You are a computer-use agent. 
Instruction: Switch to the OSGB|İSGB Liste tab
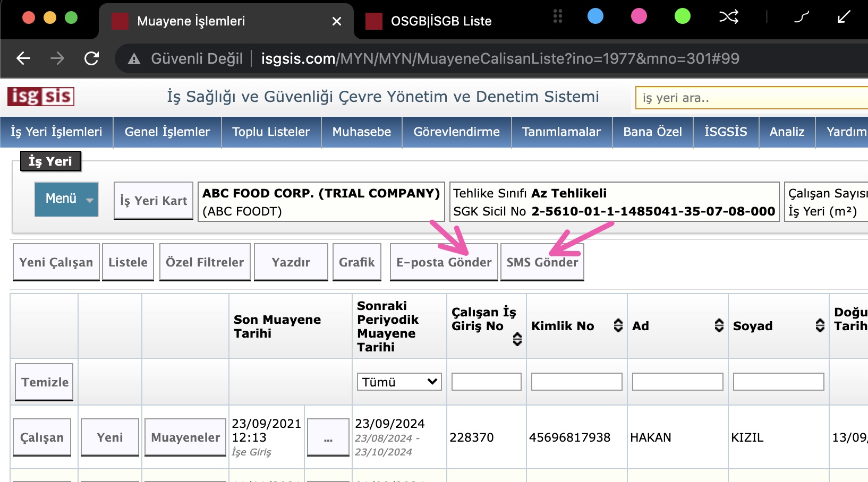click(x=441, y=21)
